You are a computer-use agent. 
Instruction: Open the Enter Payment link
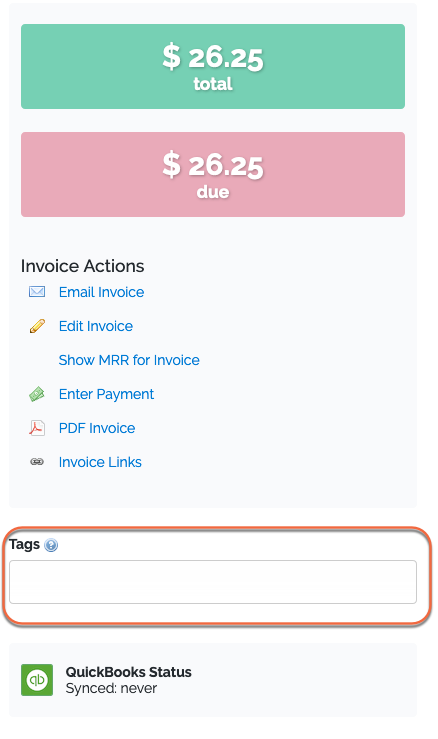(x=107, y=394)
